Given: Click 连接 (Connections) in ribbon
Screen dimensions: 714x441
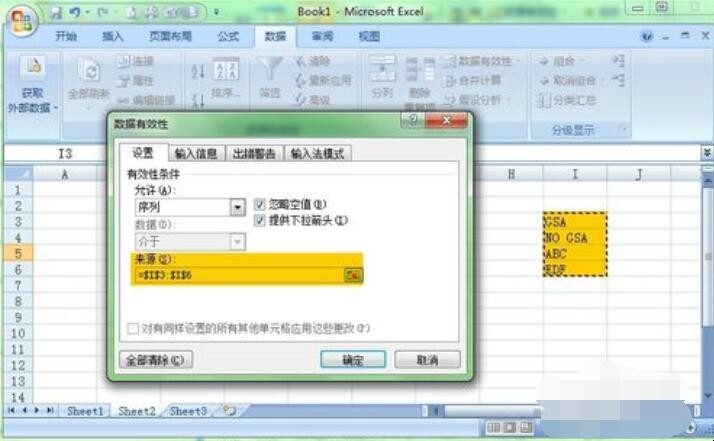Looking at the screenshot, I should [135, 61].
